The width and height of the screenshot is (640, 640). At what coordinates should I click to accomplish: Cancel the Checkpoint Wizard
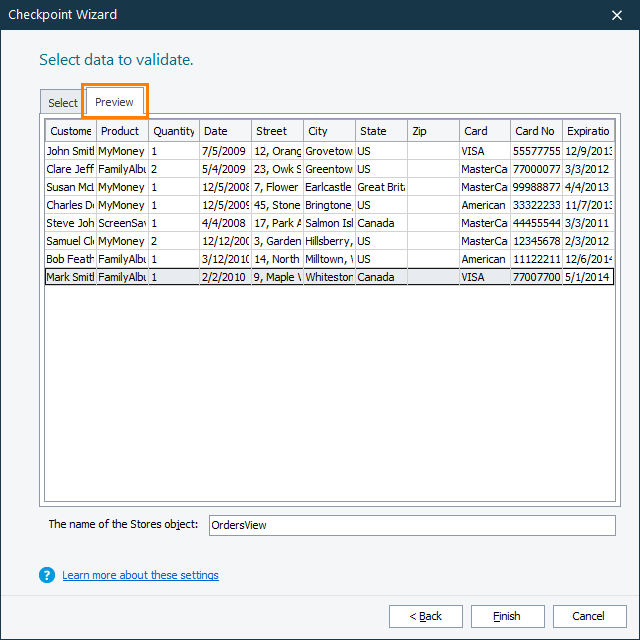(x=589, y=616)
